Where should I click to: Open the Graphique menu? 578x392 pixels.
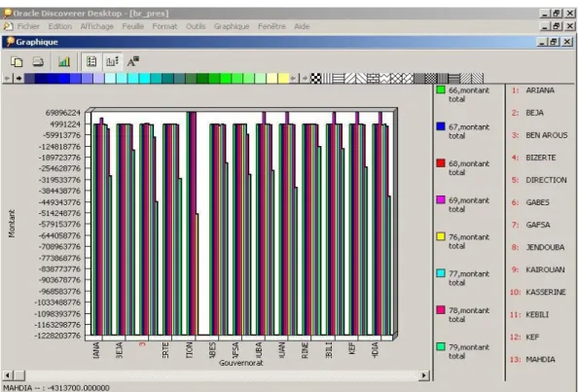click(232, 26)
